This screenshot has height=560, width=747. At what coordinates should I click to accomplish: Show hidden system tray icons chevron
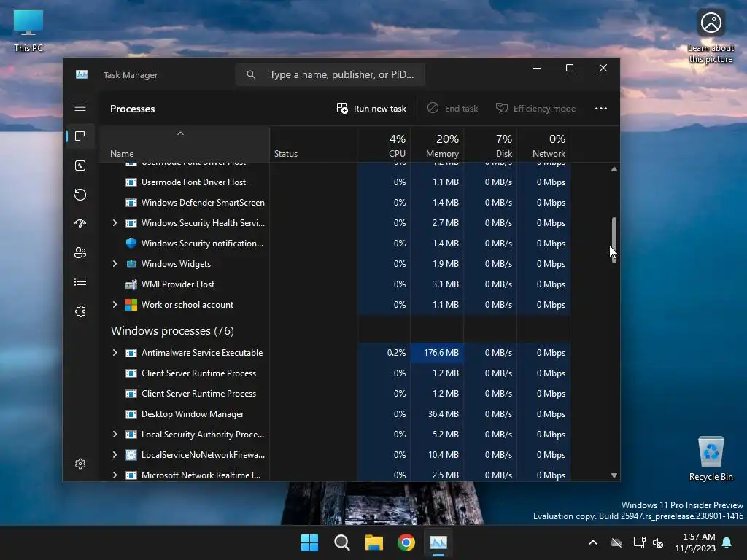(593, 542)
